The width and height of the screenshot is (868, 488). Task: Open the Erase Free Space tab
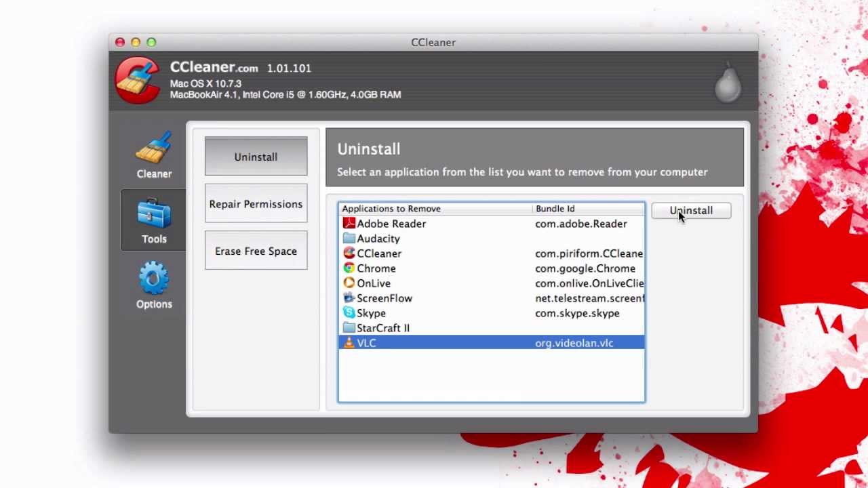[x=256, y=251]
